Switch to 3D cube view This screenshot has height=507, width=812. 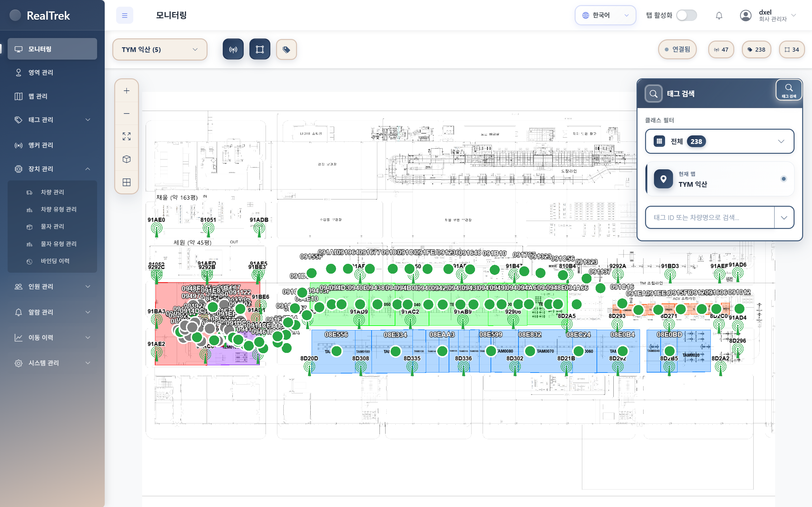click(127, 159)
